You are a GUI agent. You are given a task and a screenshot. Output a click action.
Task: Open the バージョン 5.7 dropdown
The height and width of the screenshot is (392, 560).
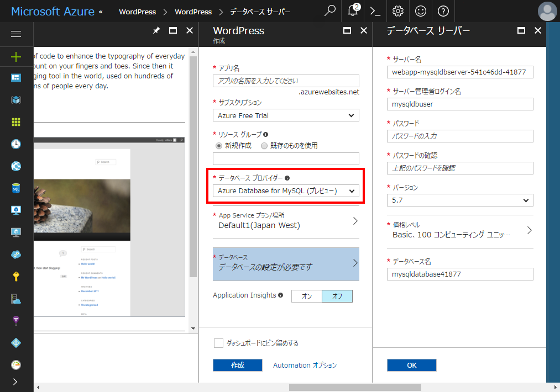coord(460,200)
